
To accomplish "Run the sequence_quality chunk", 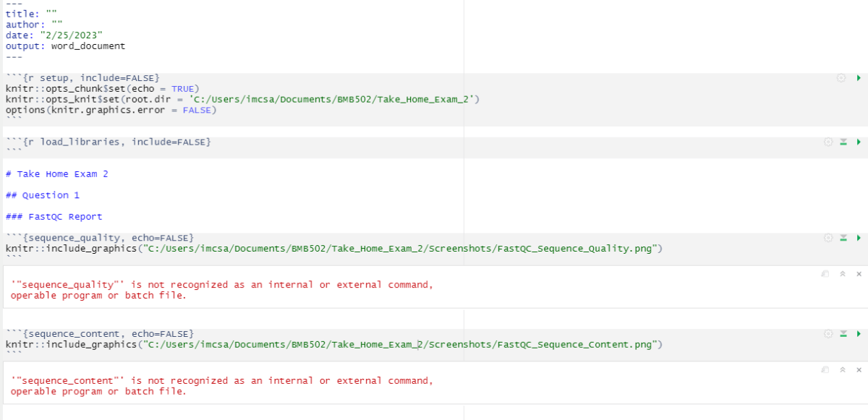I will click(859, 238).
